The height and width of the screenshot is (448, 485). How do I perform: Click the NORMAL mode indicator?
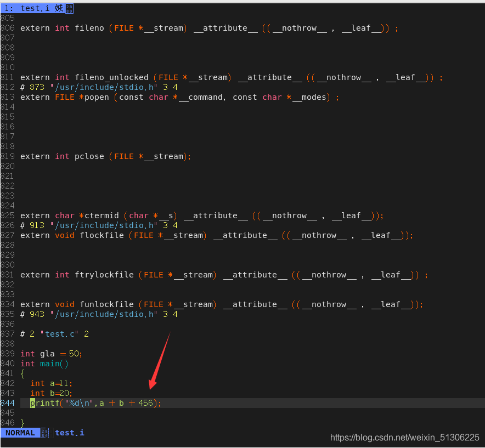click(x=20, y=433)
